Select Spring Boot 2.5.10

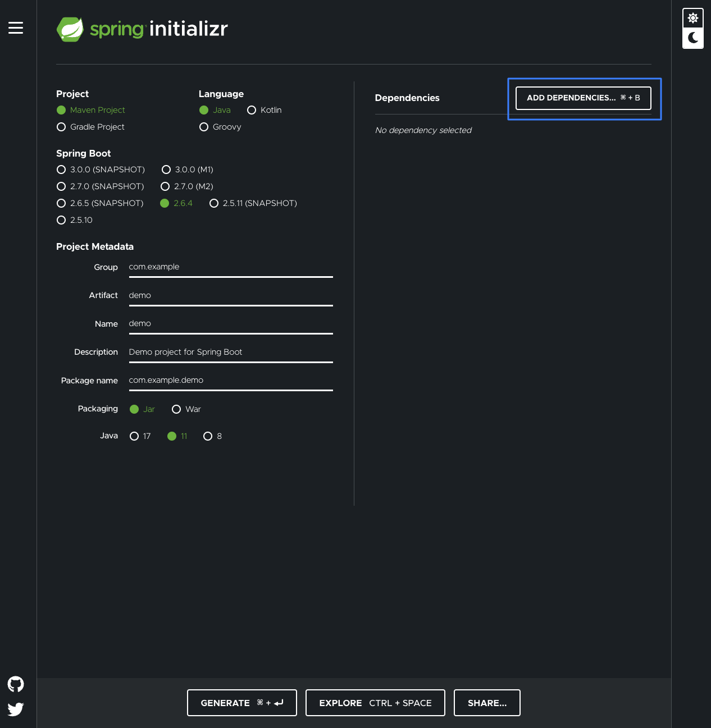[x=75, y=220]
